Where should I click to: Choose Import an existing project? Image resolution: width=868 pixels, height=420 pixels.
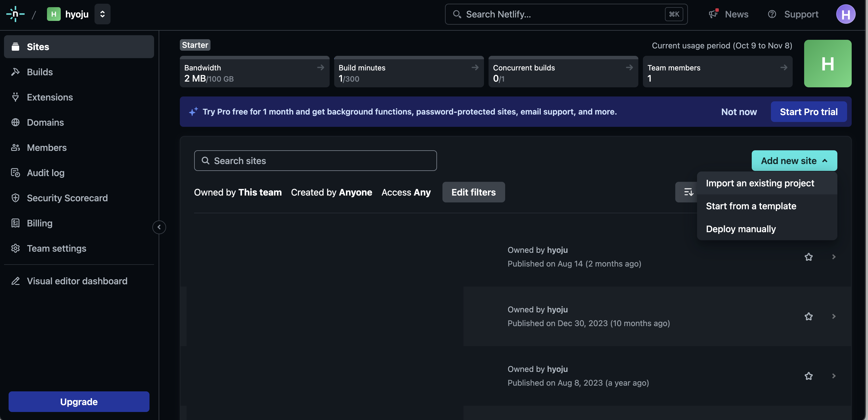point(759,183)
